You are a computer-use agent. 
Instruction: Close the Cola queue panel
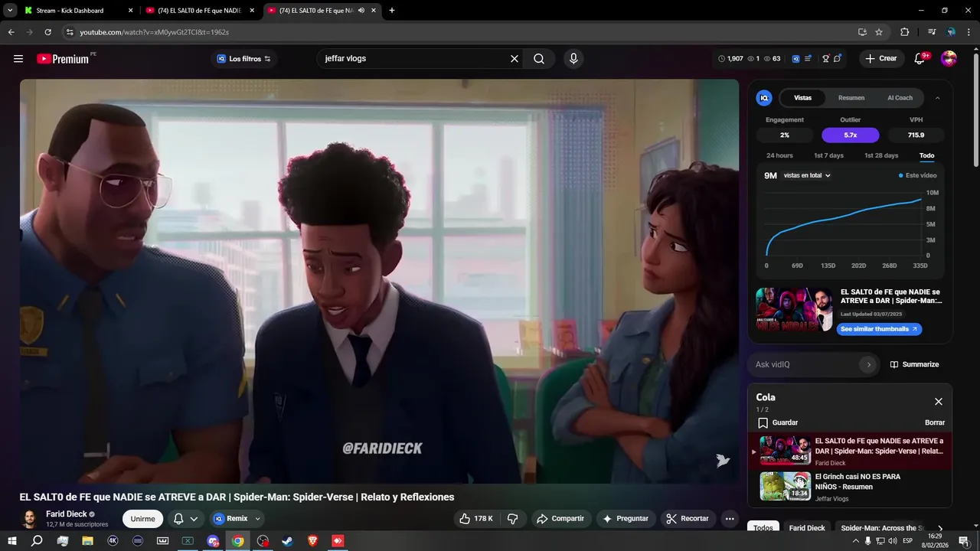point(939,402)
